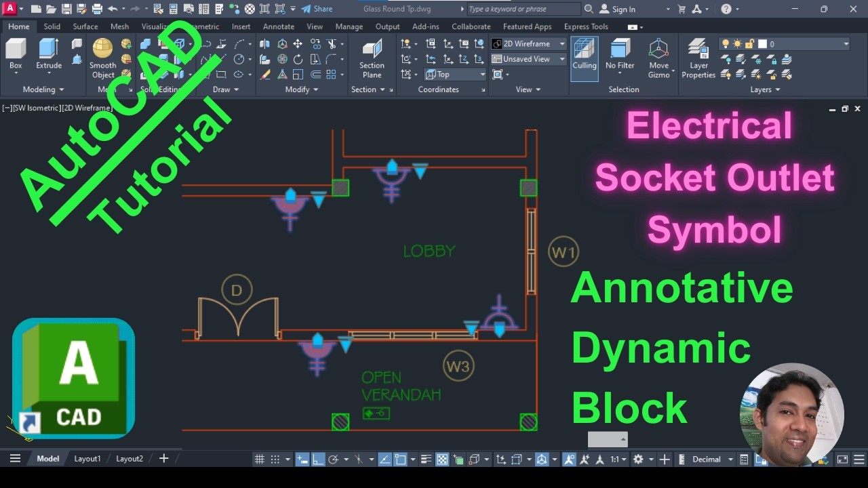Click the Workspace Switching gear icon

(638, 459)
